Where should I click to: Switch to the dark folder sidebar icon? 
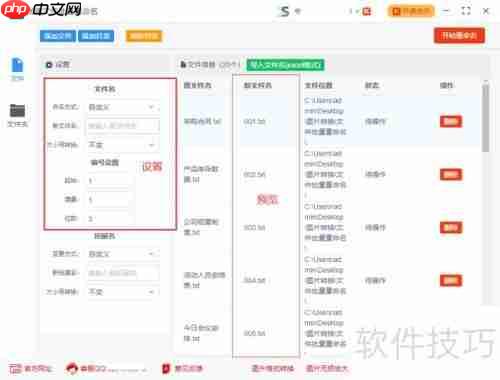(x=17, y=111)
